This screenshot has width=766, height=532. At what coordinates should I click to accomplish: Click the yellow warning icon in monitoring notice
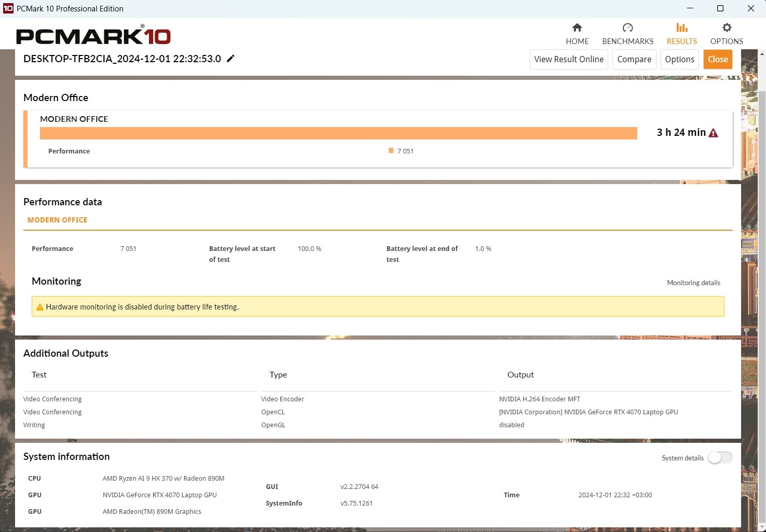[40, 307]
